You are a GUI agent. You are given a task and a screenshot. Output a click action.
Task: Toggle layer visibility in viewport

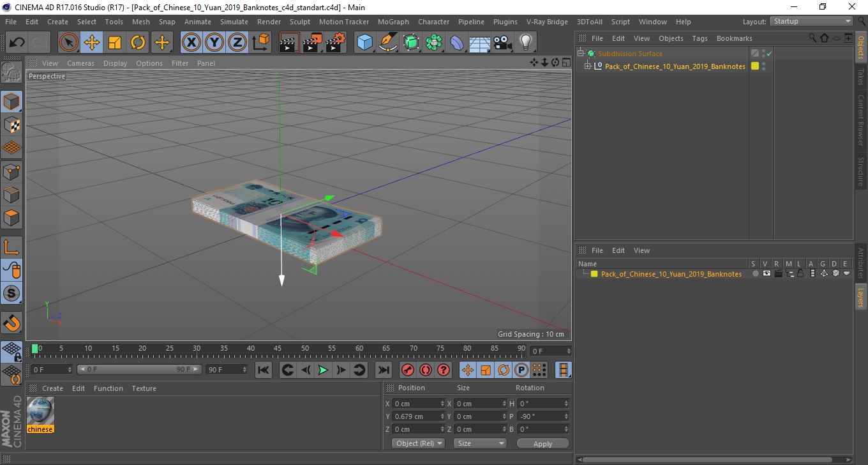[767, 273]
